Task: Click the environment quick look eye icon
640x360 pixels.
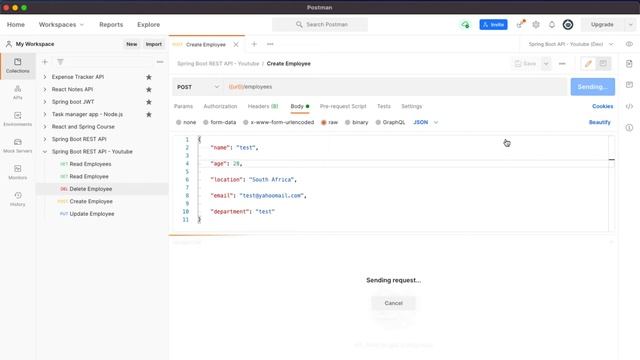Action: pyautogui.click(x=629, y=44)
